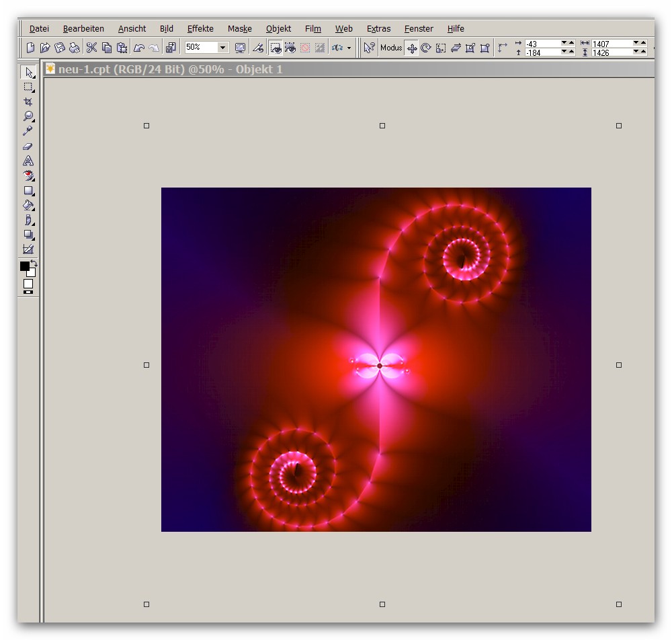
Task: Click the relative position arrows icon
Action: coord(502,48)
